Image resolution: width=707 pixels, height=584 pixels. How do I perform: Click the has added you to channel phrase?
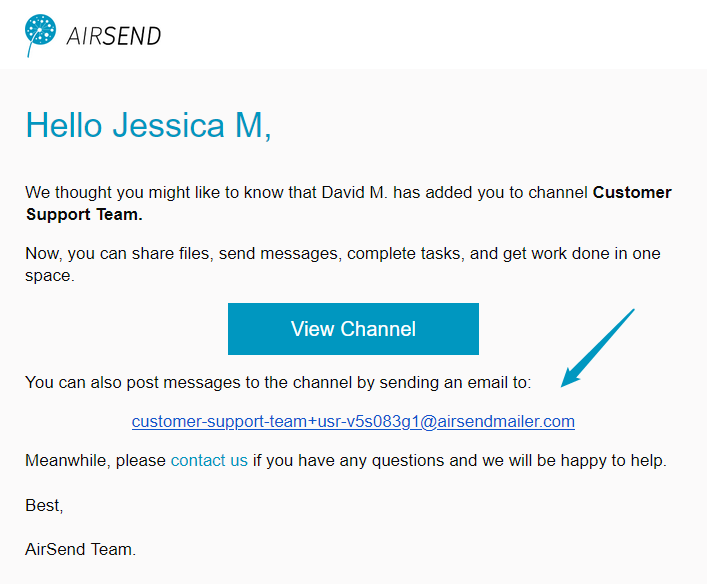491,193
